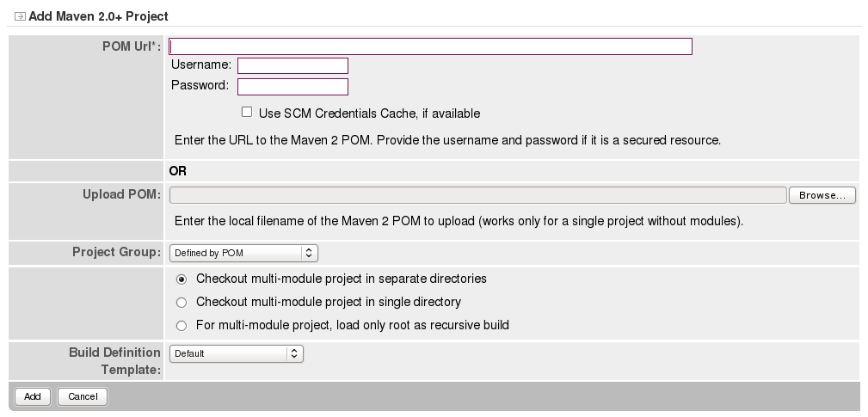The height and width of the screenshot is (417, 868).
Task: Choose load only root as recursive build
Action: coord(181,326)
